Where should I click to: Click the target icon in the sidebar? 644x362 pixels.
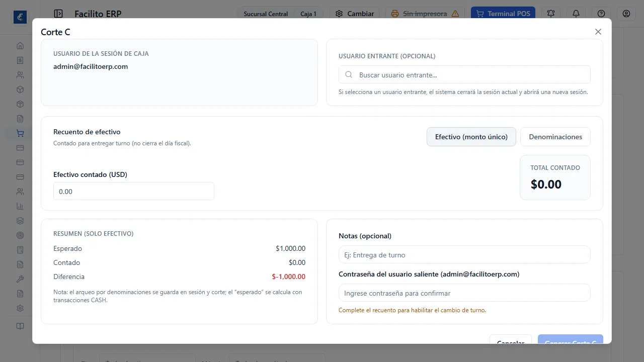[20, 235]
